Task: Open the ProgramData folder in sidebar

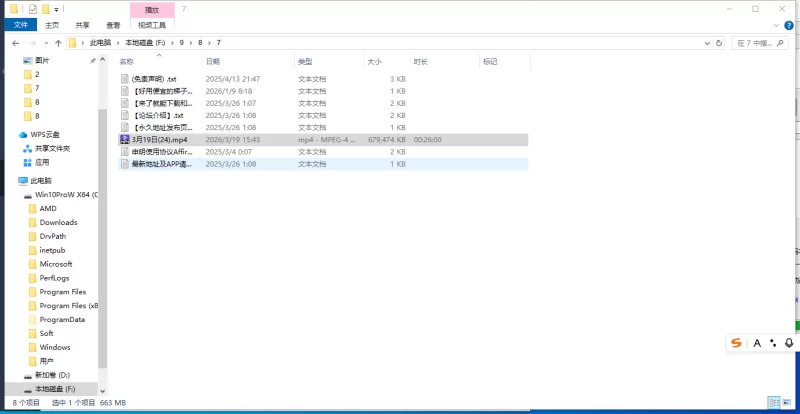Action: pyautogui.click(x=62, y=320)
